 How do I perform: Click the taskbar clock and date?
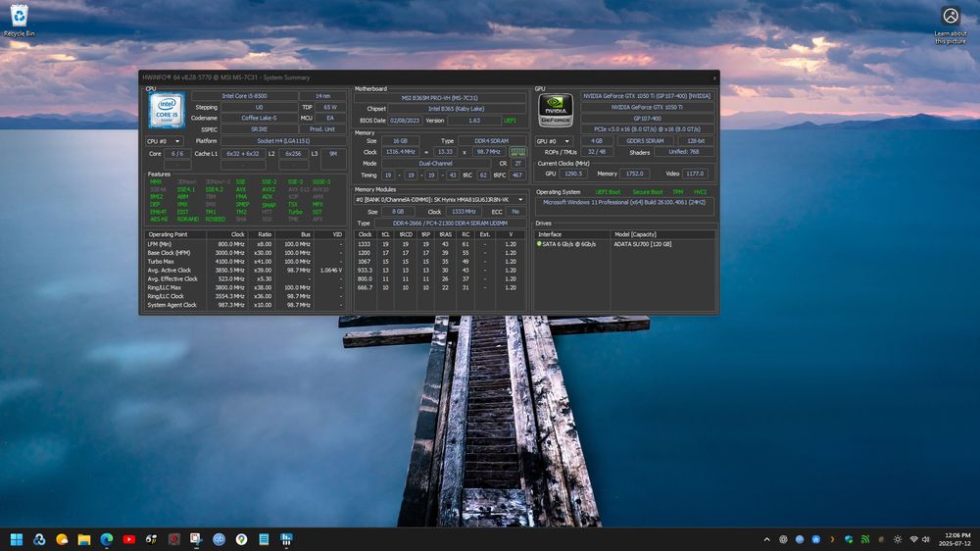tap(957, 539)
